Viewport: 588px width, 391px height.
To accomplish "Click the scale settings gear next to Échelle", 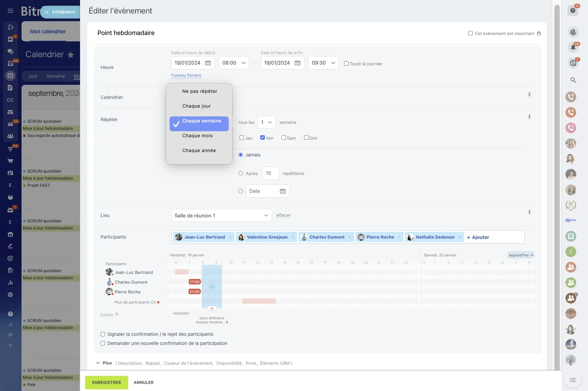I will (117, 314).
